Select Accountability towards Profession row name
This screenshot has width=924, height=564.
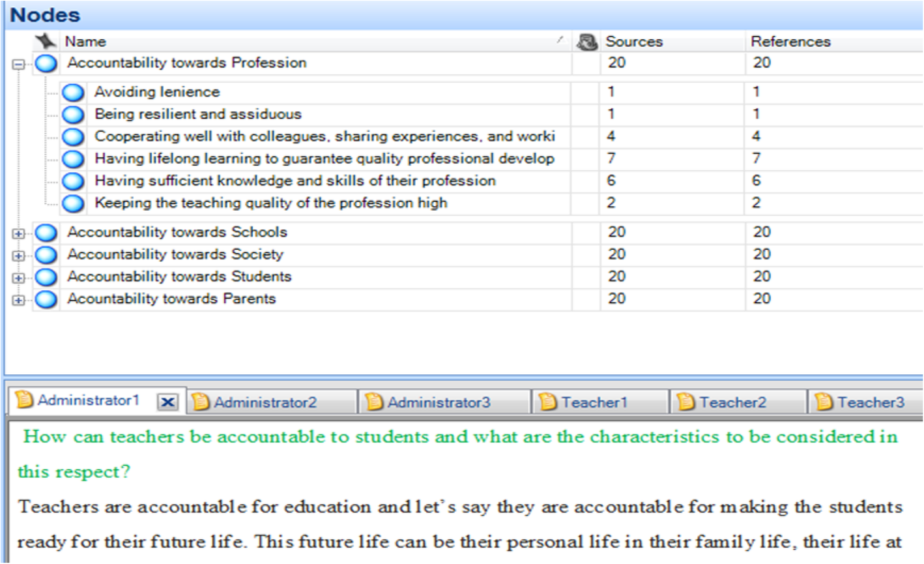(x=187, y=63)
